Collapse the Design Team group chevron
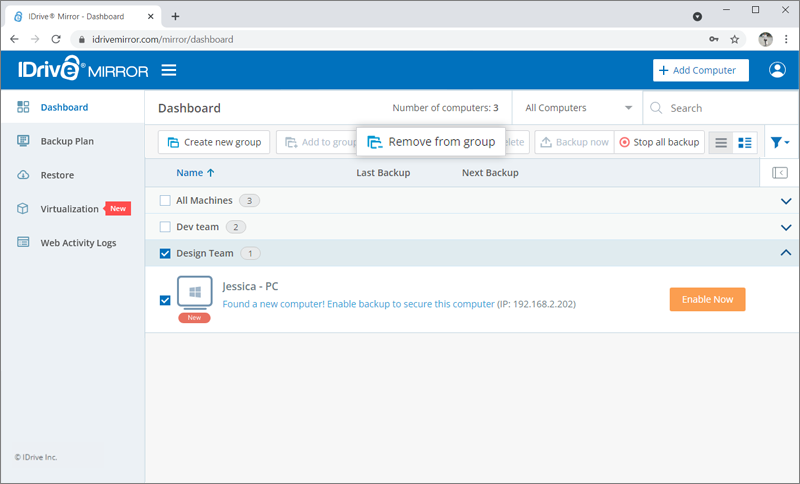The image size is (800, 484). coord(784,253)
